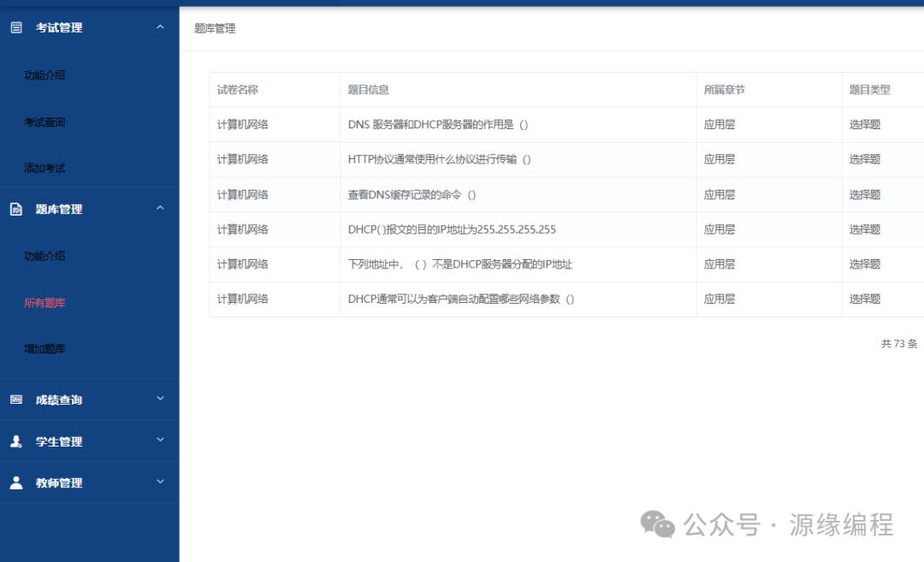Click 应用层 in the 下列地址中 row
This screenshot has height=562, width=924.
720,264
